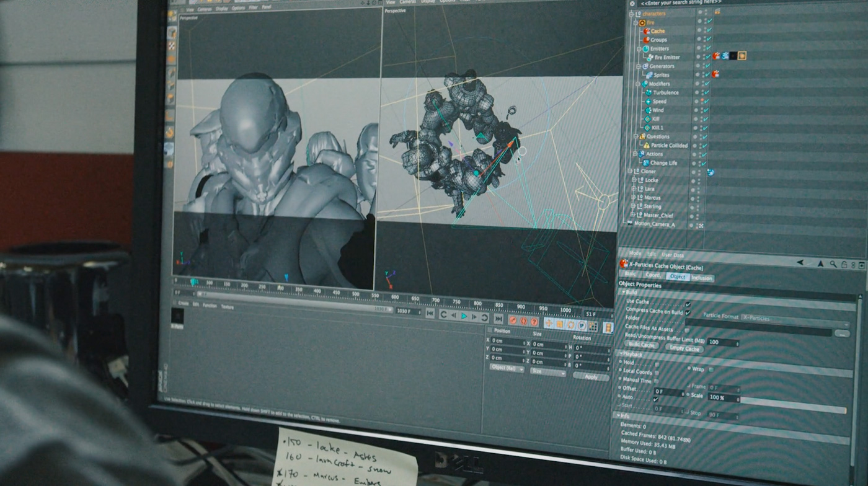Open the User Data menu
The image size is (868, 486).
coord(673,255)
